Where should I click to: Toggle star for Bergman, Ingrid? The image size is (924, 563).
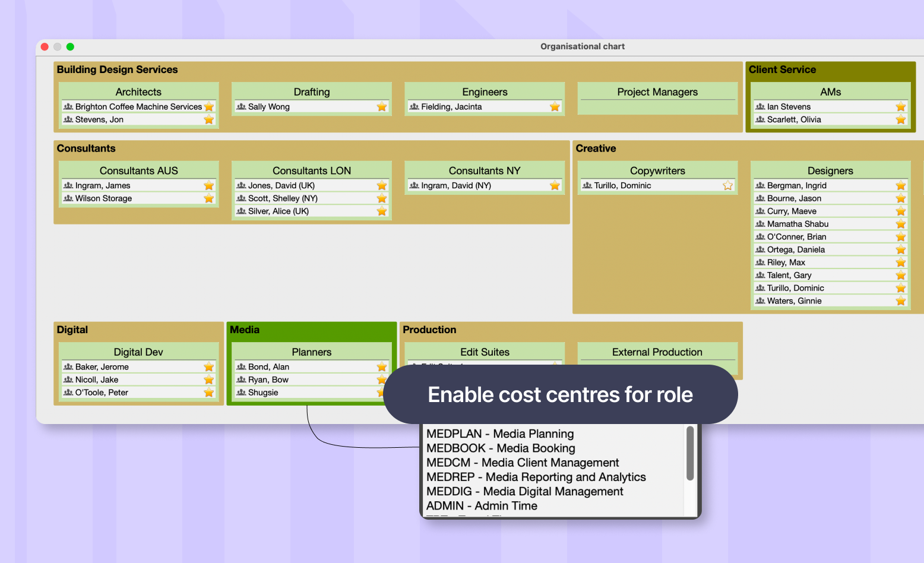tap(901, 186)
